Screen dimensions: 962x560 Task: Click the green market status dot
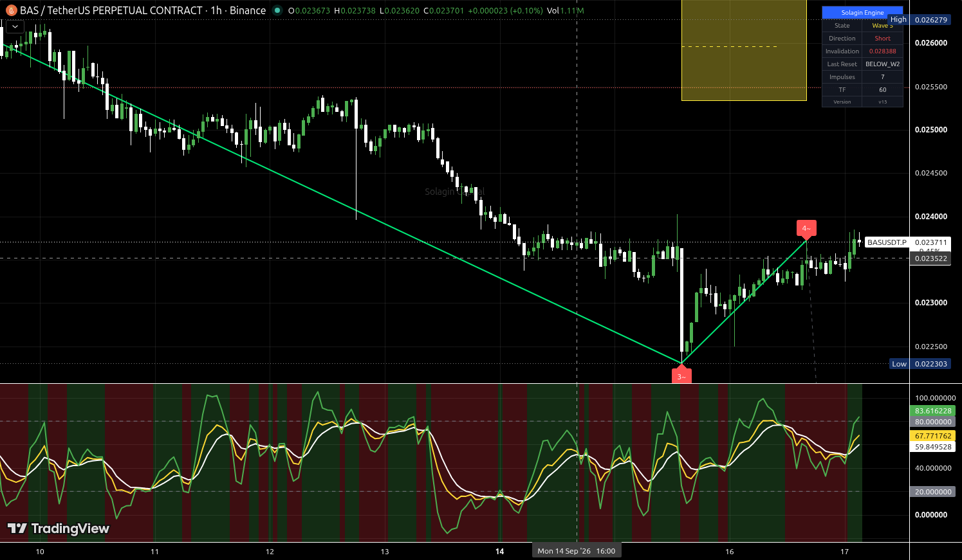point(277,10)
